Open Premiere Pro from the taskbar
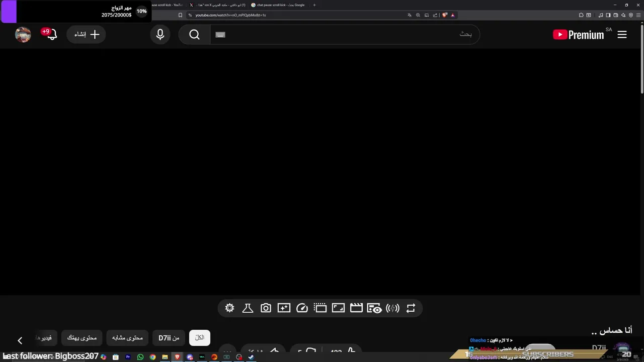This screenshot has height=362, width=644. click(x=128, y=357)
